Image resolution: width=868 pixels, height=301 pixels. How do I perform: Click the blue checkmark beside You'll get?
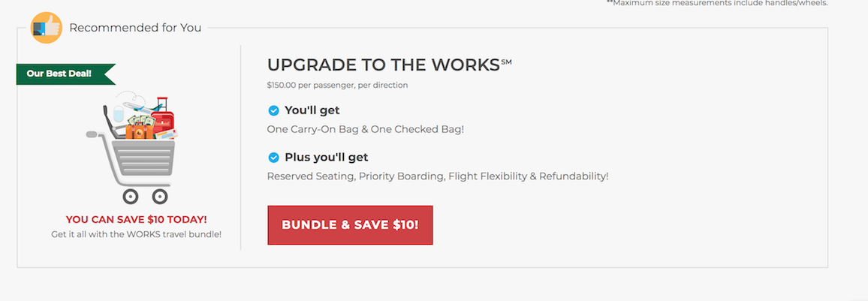[273, 110]
